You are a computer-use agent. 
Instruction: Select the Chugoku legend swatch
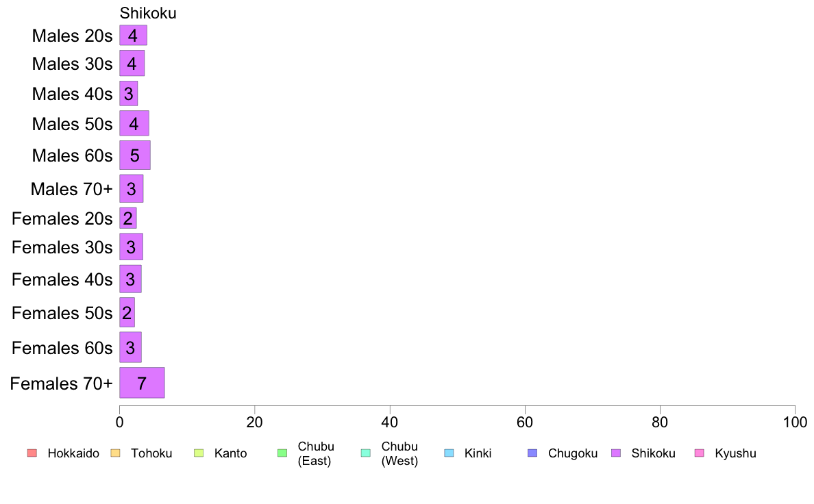(x=532, y=453)
